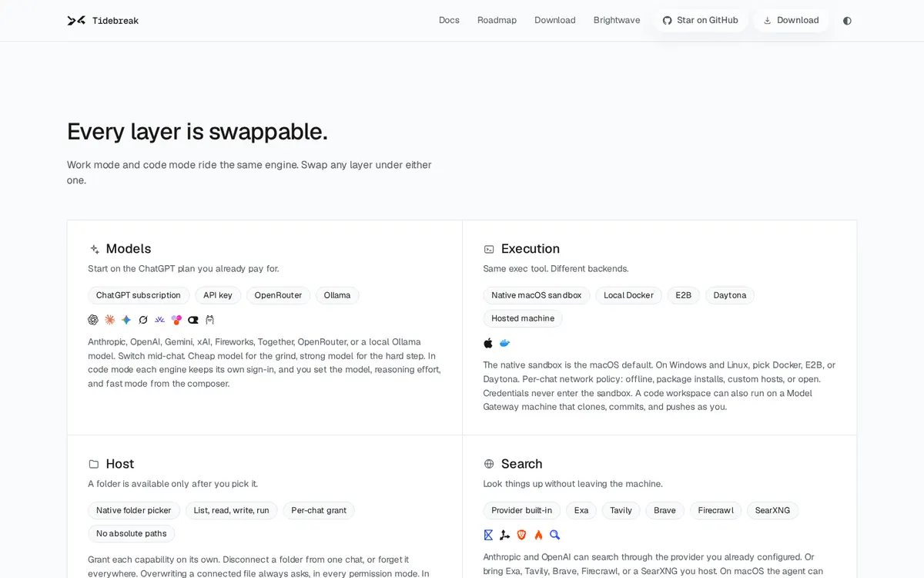The width and height of the screenshot is (924, 578).
Task: Click the Docker whale icon
Action: [505, 343]
